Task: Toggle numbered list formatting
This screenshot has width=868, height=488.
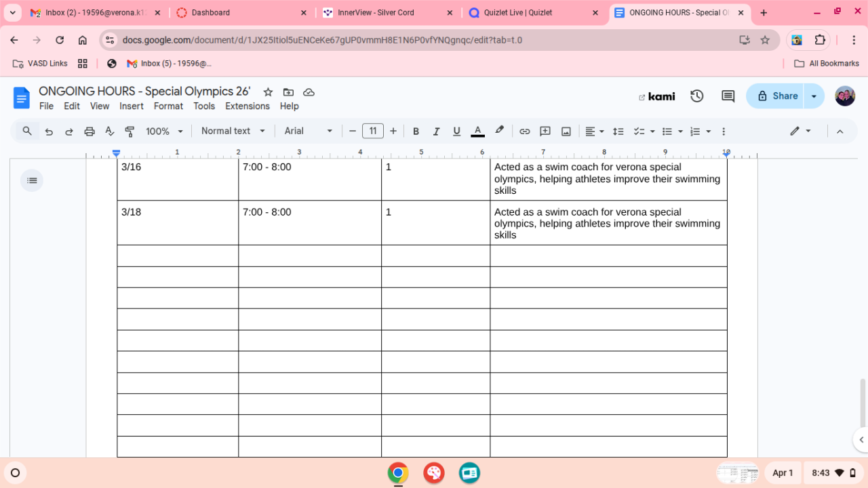Action: coord(694,131)
